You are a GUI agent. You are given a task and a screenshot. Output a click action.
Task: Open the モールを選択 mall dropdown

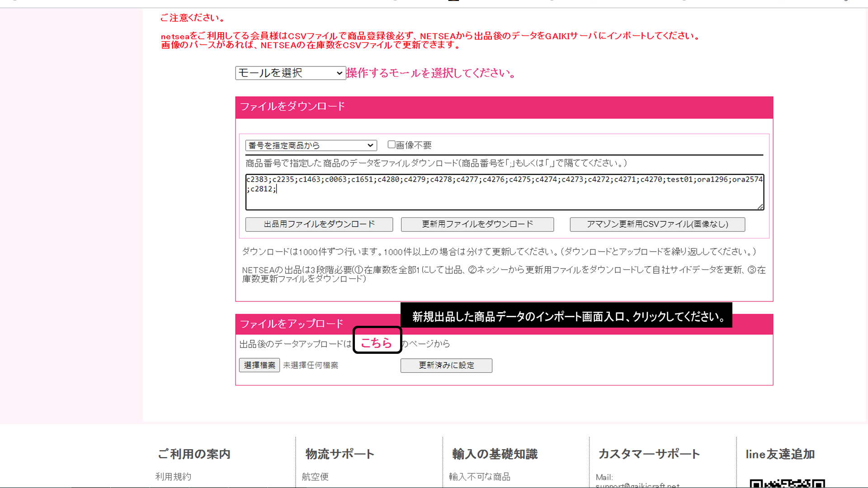(x=290, y=73)
